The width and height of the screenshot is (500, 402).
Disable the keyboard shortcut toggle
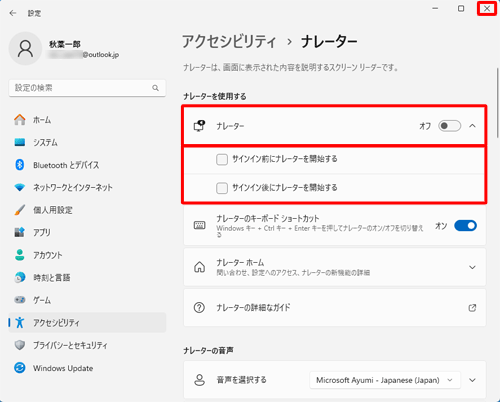point(465,226)
